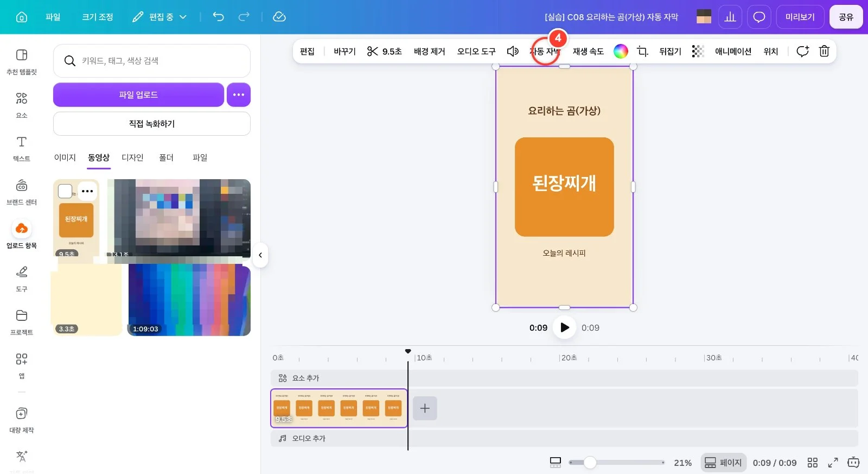868x474 pixels.
Task: Open transparency checkerboard icon
Action: [698, 51]
